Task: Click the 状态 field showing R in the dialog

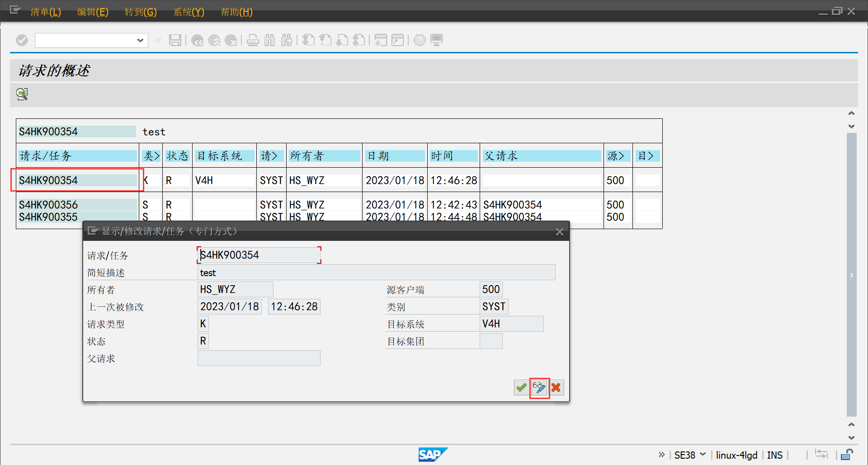Action: click(203, 341)
